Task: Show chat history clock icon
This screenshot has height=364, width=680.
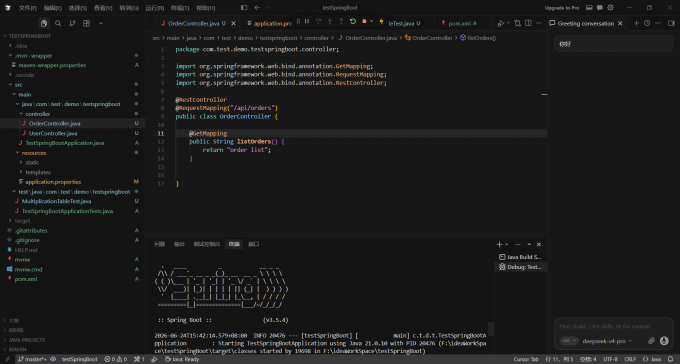Action: pyautogui.click(x=647, y=23)
